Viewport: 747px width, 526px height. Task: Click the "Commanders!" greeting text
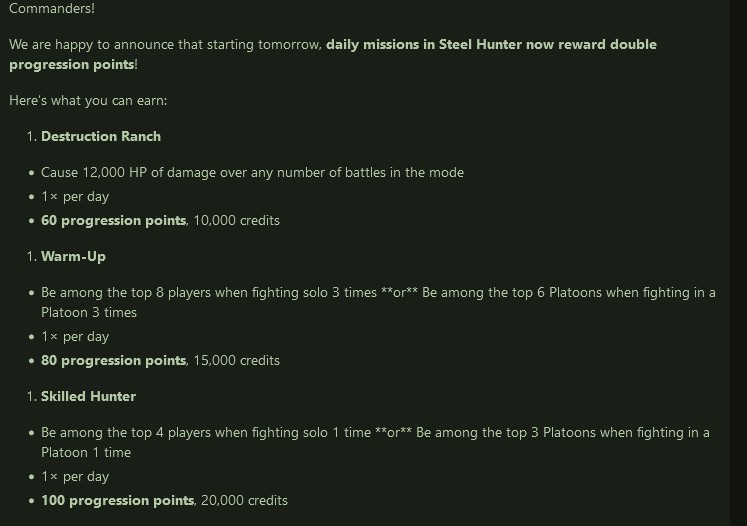pos(52,8)
